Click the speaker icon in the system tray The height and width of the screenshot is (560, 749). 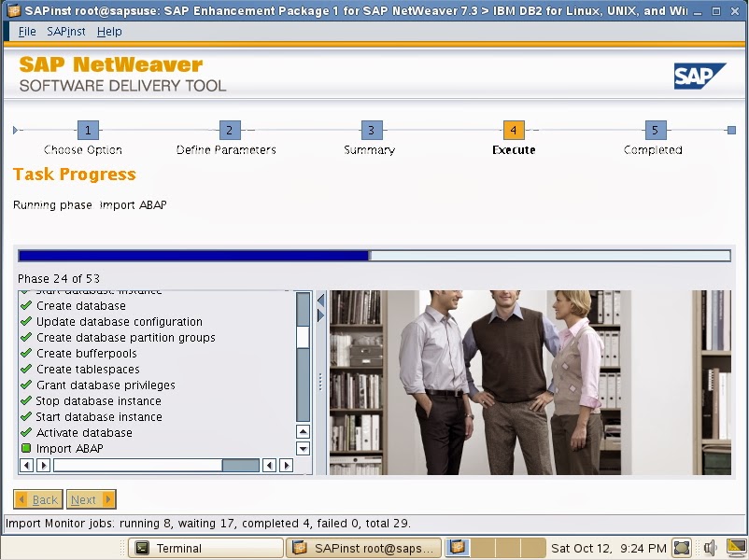pyautogui.click(x=711, y=547)
